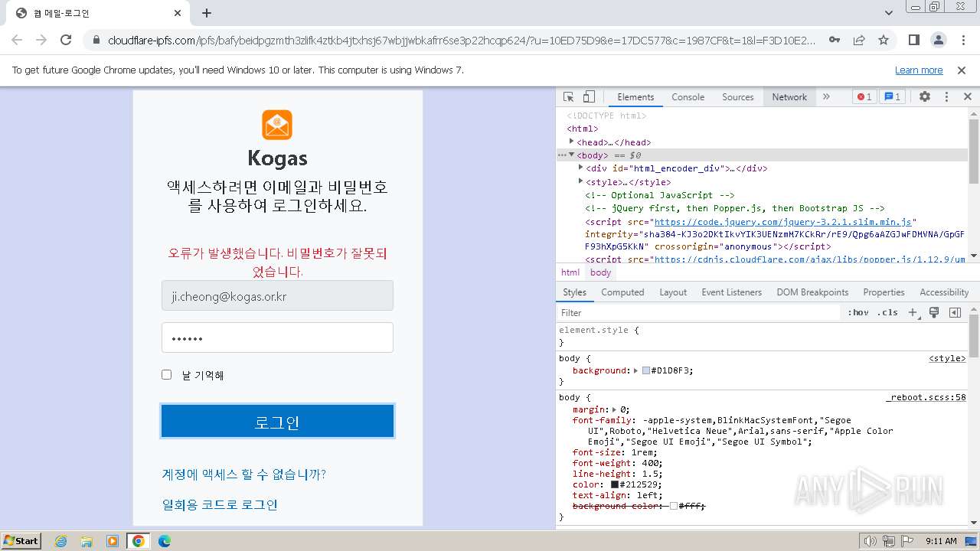Check the '날 기억해' remember me checkbox
This screenshot has height=551, width=980.
(166, 374)
